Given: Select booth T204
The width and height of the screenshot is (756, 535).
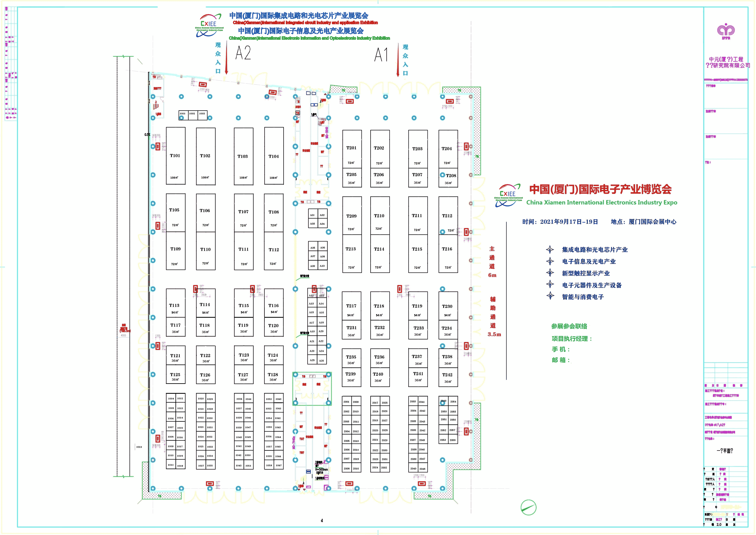Looking at the screenshot, I should point(448,149).
